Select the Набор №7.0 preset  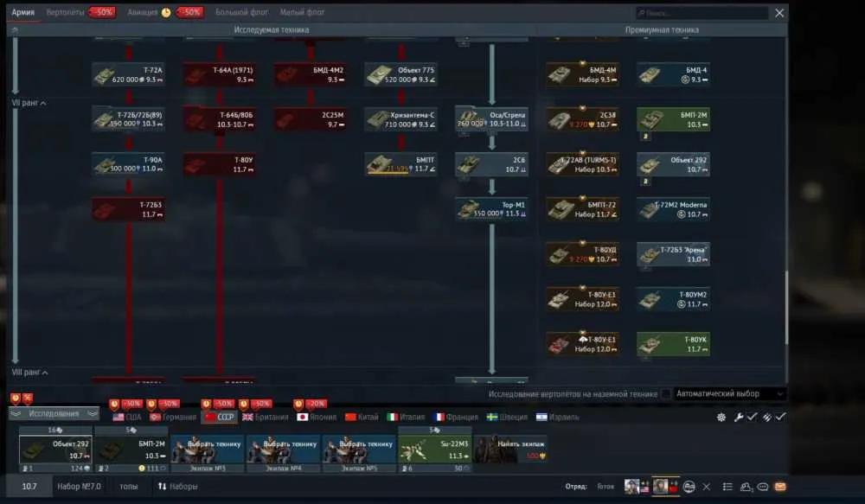pyautogui.click(x=79, y=487)
